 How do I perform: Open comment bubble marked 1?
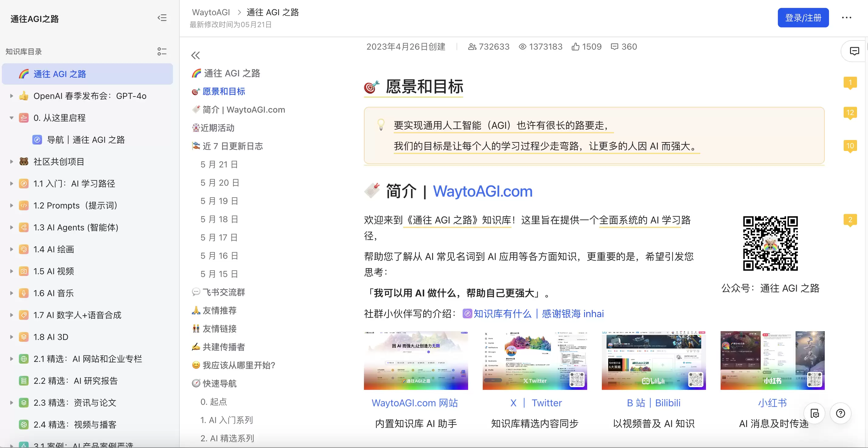[850, 83]
